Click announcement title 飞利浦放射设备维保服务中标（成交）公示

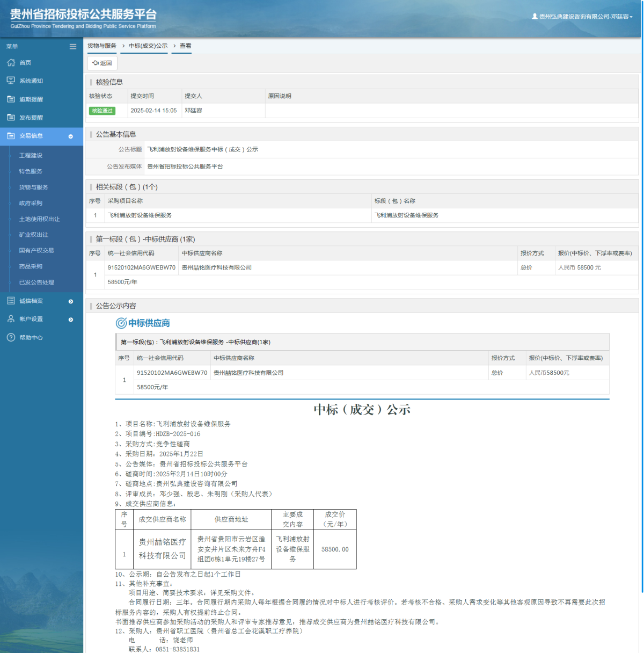coord(203,149)
